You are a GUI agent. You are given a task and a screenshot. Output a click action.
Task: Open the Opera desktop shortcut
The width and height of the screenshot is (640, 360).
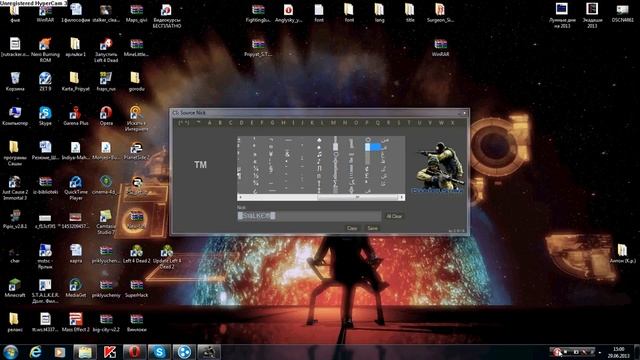[x=106, y=116]
